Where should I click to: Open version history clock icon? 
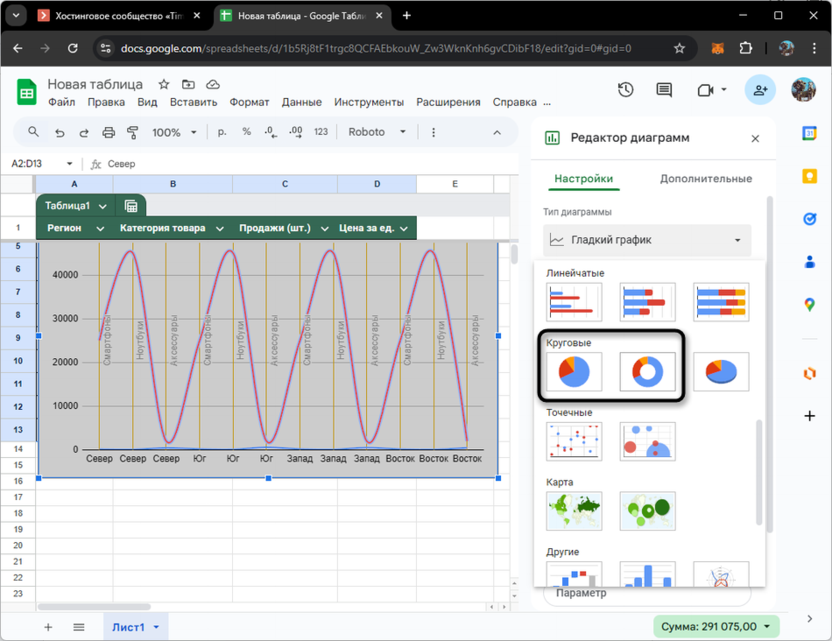[x=625, y=90]
